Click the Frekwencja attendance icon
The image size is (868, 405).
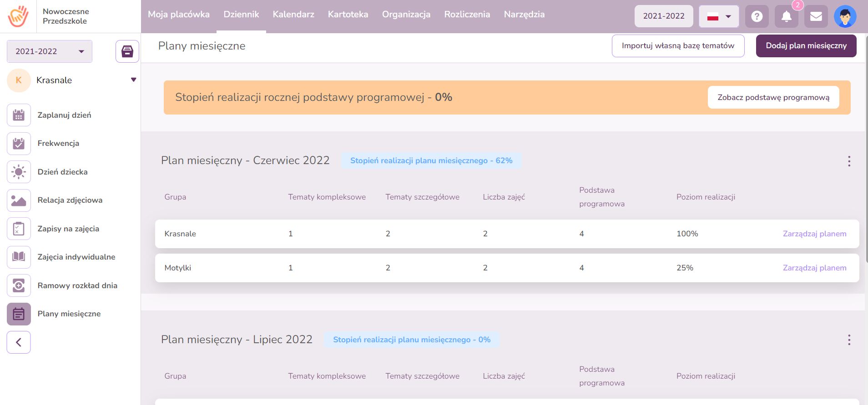[x=19, y=144]
